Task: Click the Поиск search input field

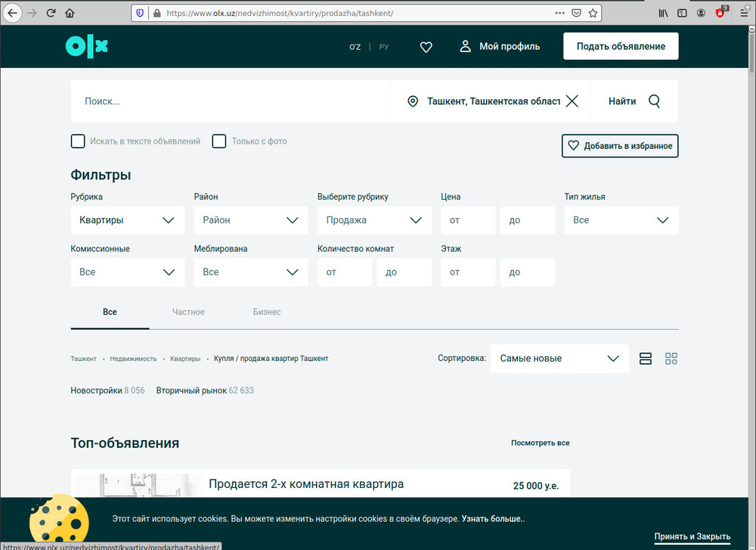Action: (x=231, y=101)
